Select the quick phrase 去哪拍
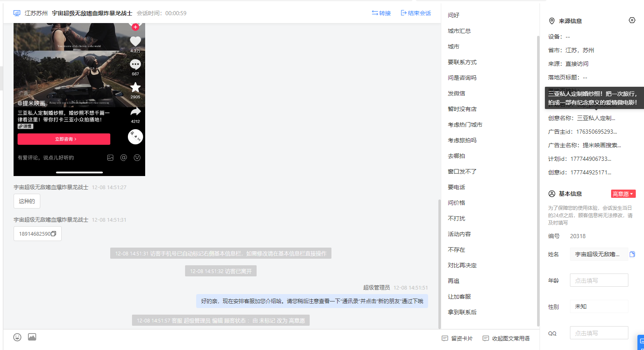644x350 pixels. (456, 156)
